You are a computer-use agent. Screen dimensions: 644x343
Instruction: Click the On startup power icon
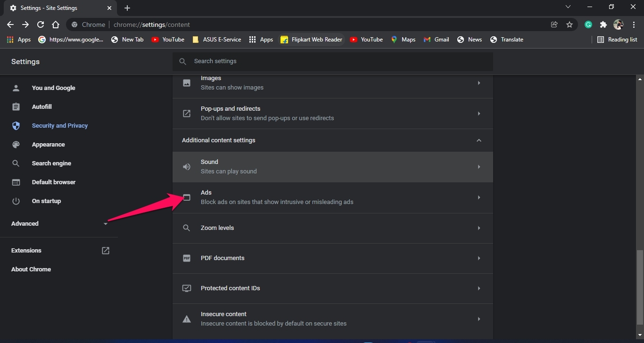pos(16,201)
